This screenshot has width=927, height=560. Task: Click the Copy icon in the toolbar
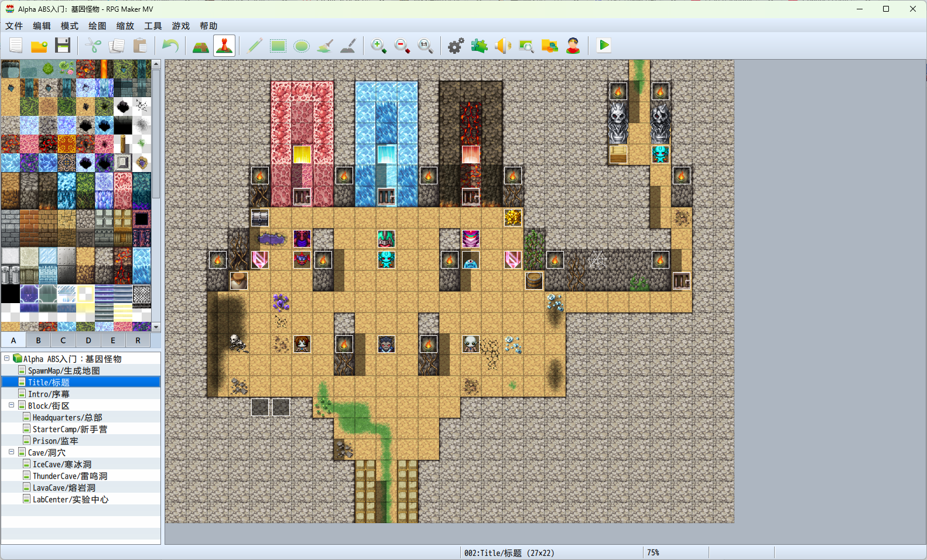coord(117,46)
